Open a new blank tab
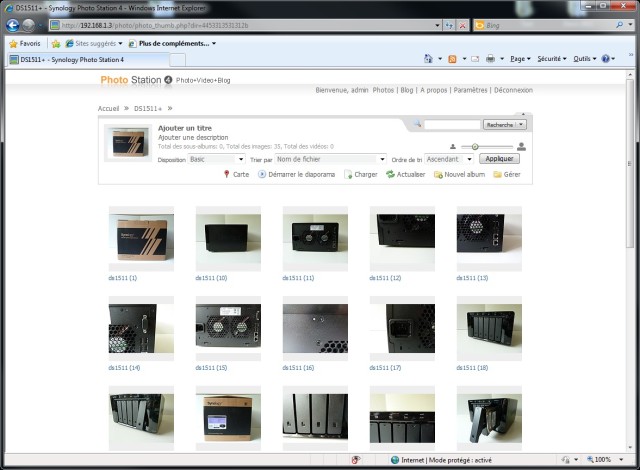This screenshot has width=640, height=470. (178, 60)
